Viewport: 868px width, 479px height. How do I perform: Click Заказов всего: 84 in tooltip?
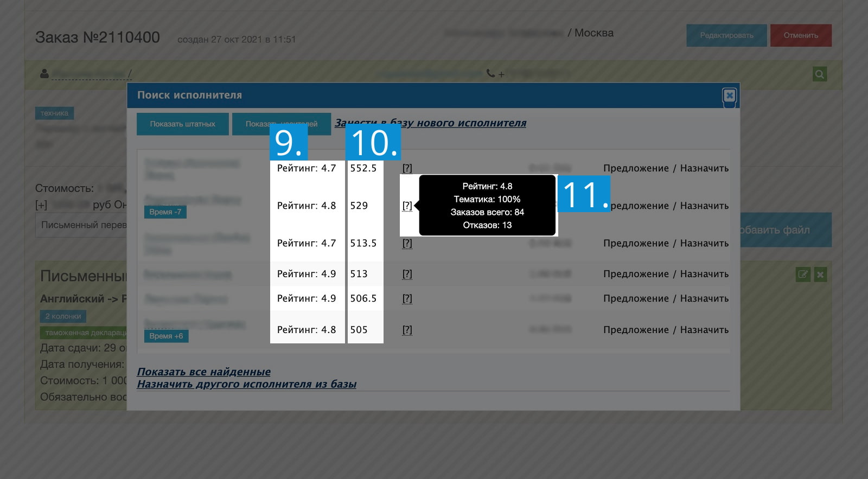[487, 212]
